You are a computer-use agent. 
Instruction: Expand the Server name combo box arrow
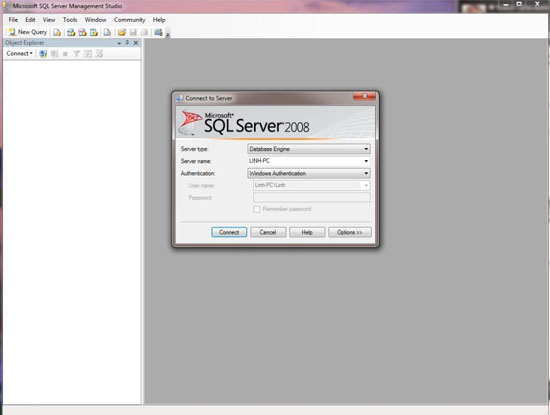[x=366, y=161]
